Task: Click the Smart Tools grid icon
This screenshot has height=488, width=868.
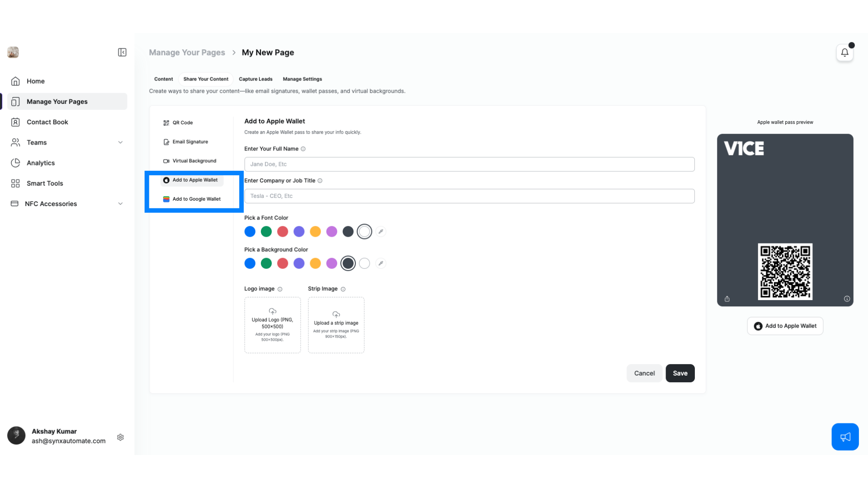Action: click(15, 183)
